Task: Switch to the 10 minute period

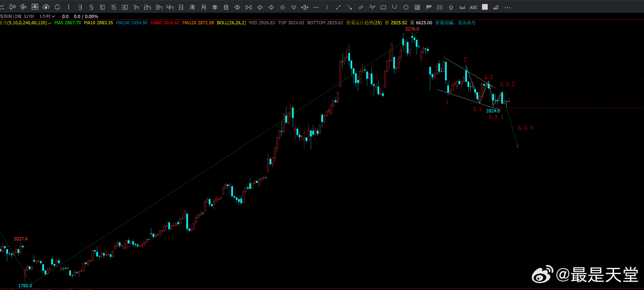Action: [102, 7]
